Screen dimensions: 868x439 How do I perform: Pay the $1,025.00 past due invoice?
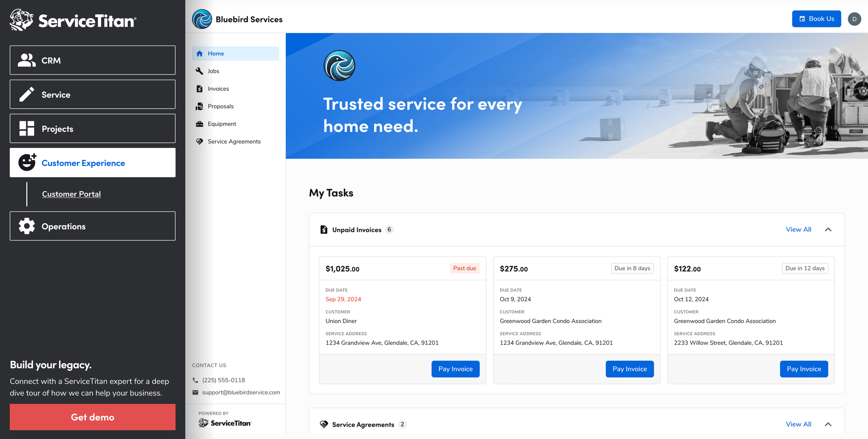[455, 369]
